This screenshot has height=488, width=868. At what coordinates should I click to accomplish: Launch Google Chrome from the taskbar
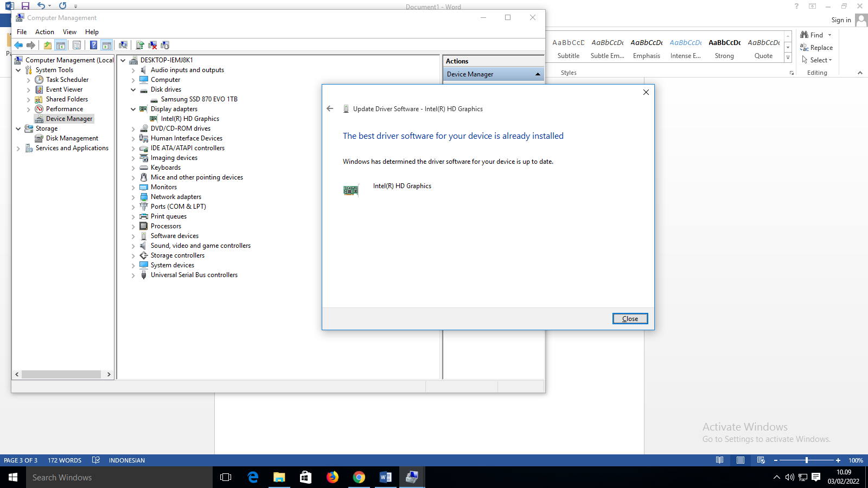359,477
